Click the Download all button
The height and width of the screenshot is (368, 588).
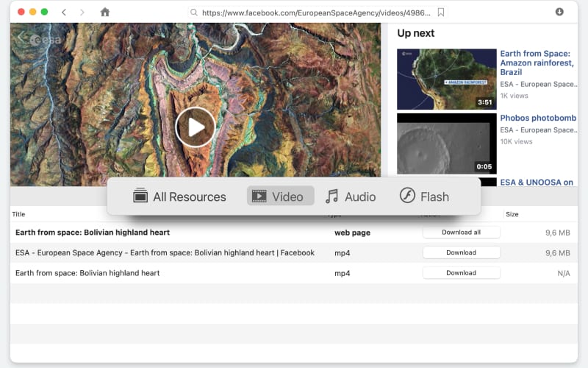(x=462, y=232)
